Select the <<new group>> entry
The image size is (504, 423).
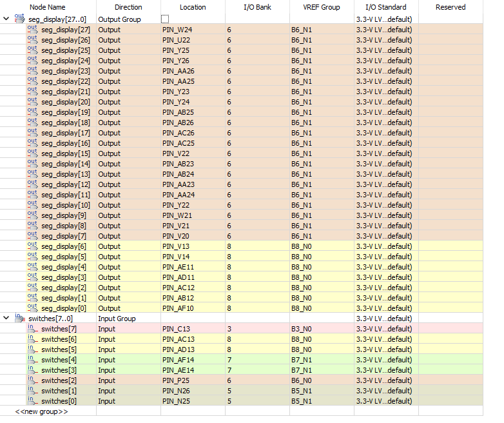click(x=42, y=411)
